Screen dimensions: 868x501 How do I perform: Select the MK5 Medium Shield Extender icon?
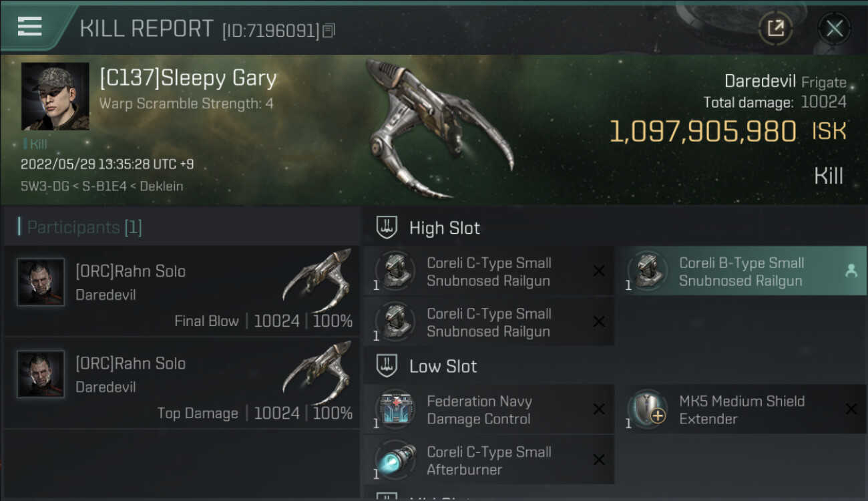click(648, 409)
